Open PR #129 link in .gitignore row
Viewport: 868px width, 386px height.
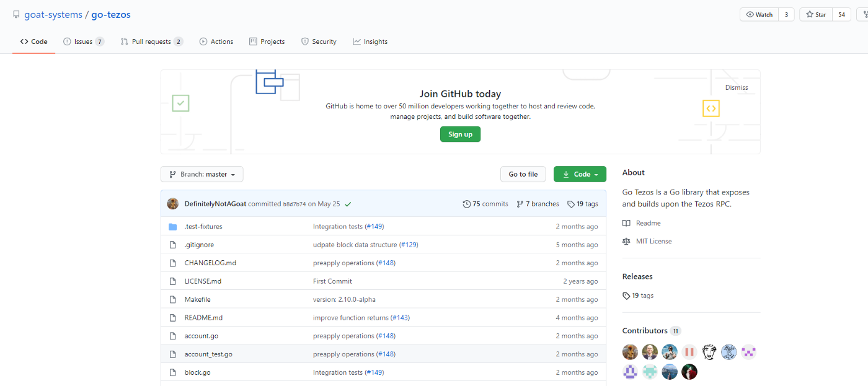pyautogui.click(x=409, y=245)
